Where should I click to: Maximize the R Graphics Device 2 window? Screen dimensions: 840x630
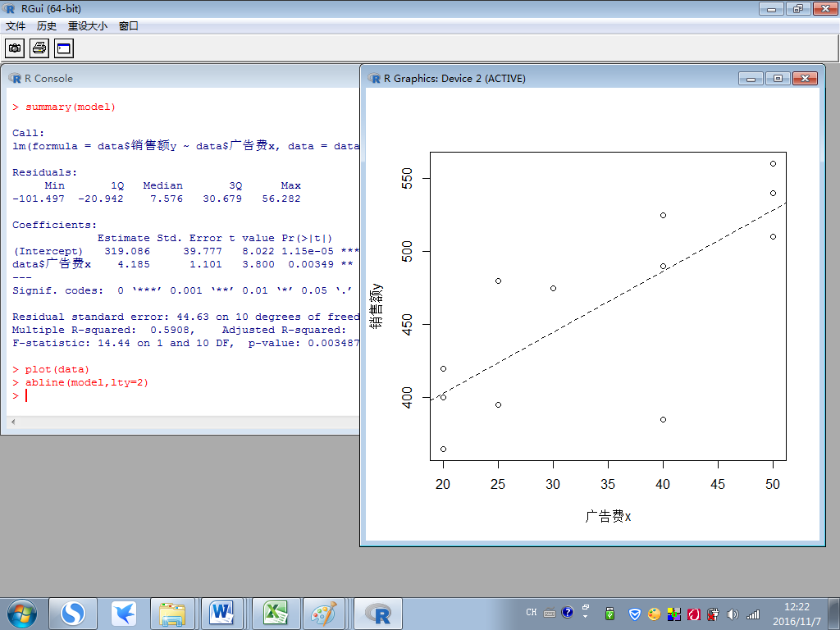(778, 79)
